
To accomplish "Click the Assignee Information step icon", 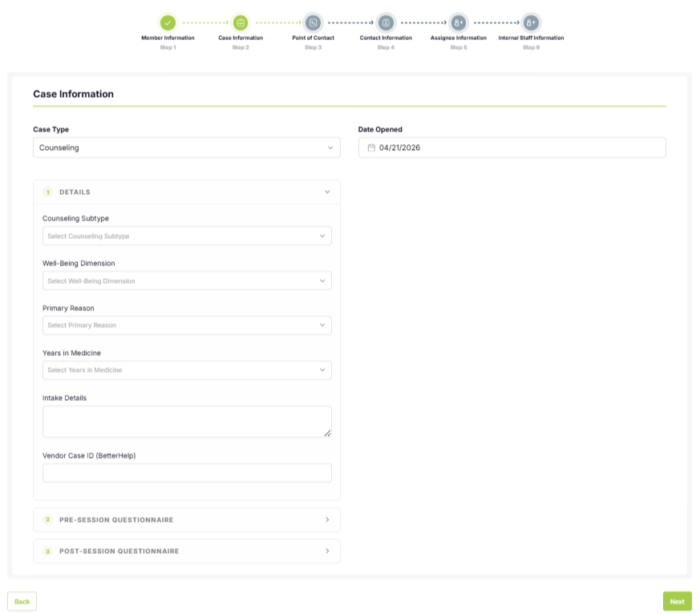I will (459, 22).
